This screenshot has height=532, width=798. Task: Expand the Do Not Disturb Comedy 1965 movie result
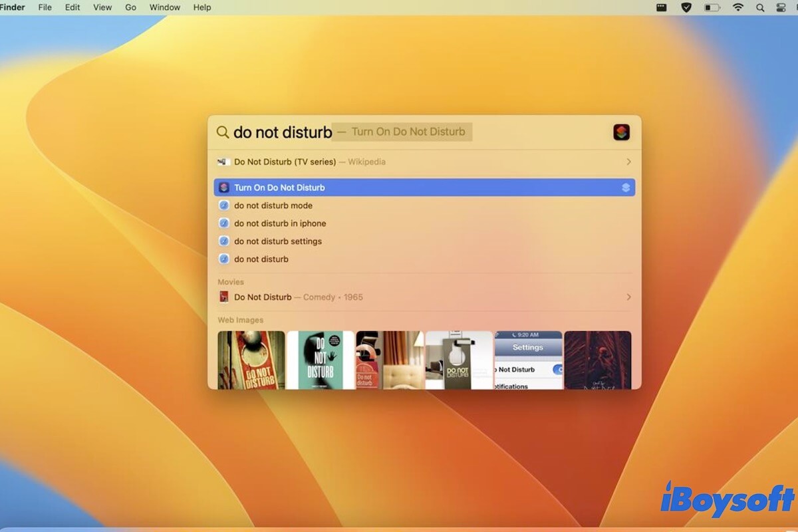click(x=628, y=297)
